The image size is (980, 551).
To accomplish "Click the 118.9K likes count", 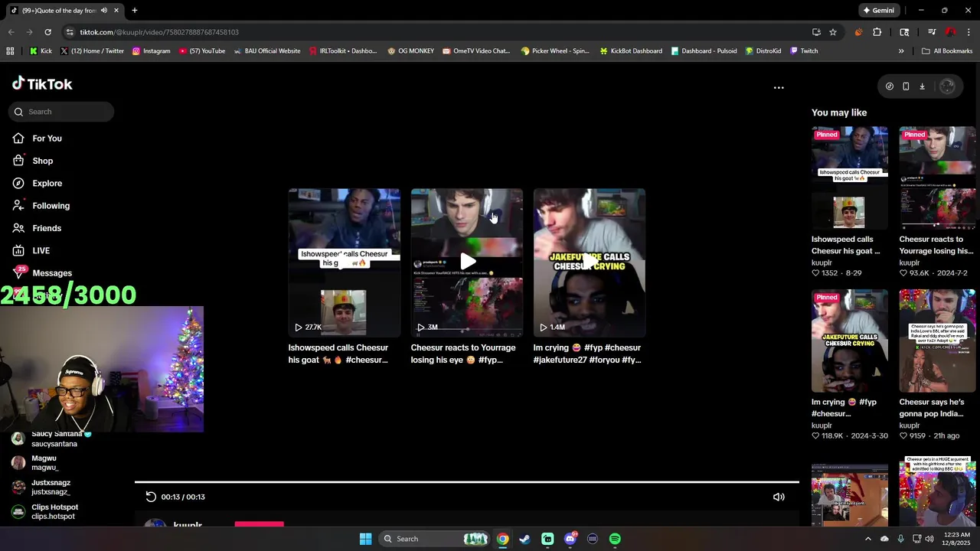I will pyautogui.click(x=833, y=436).
